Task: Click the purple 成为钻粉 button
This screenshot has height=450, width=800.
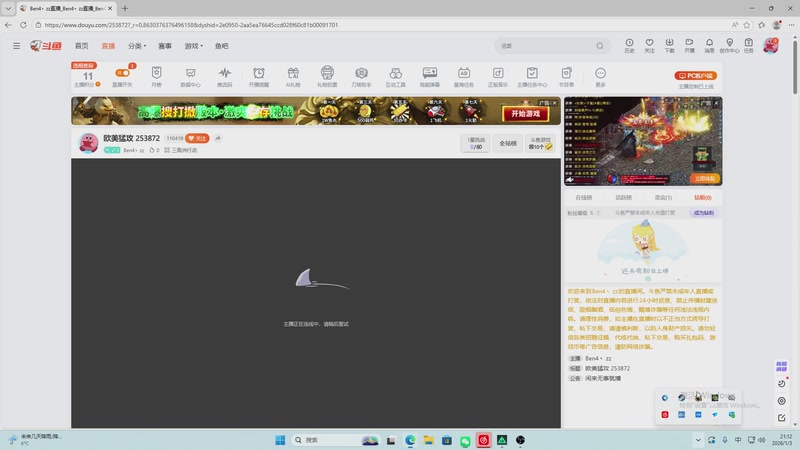Action: click(704, 213)
